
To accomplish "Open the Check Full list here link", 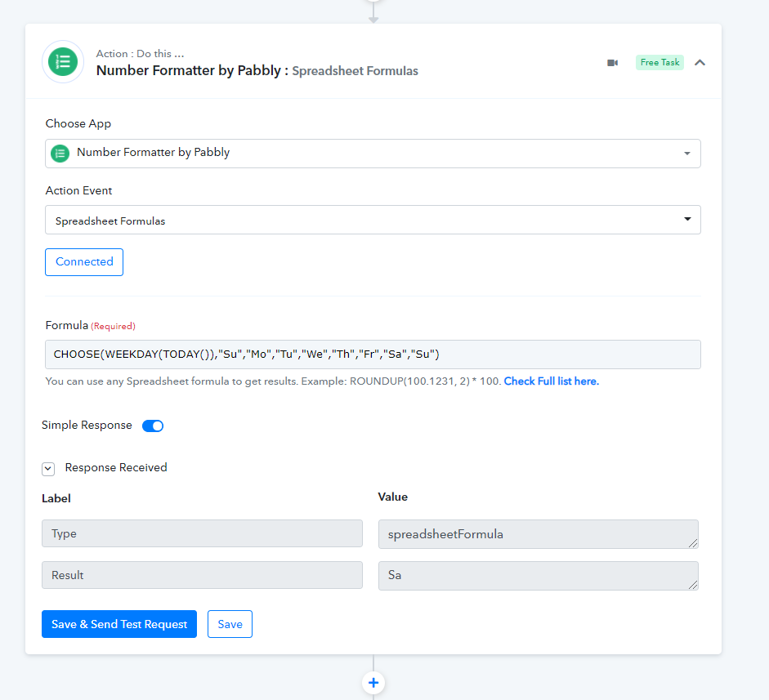I will pyautogui.click(x=552, y=381).
